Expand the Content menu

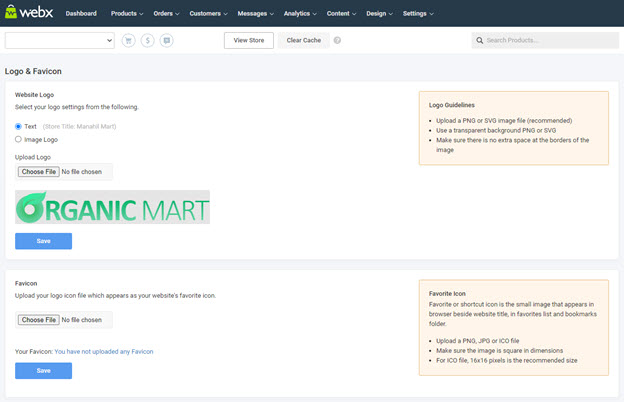(x=341, y=14)
